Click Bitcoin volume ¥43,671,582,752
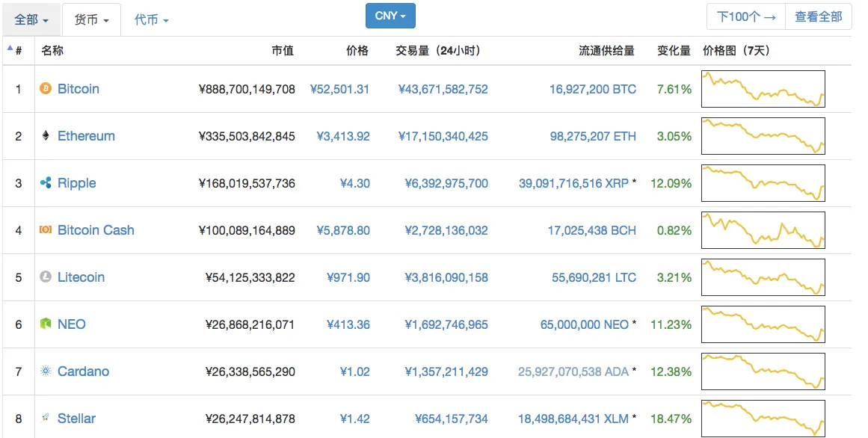 point(443,89)
